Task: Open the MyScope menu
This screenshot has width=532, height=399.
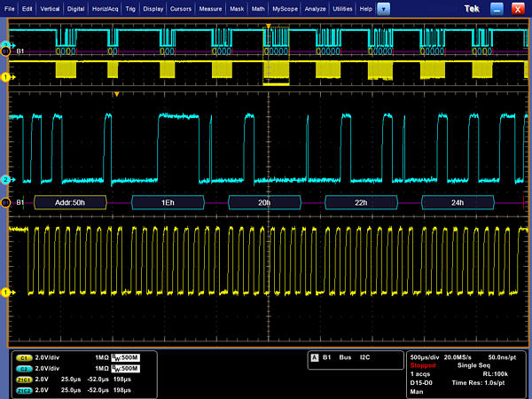Action: coord(285,8)
